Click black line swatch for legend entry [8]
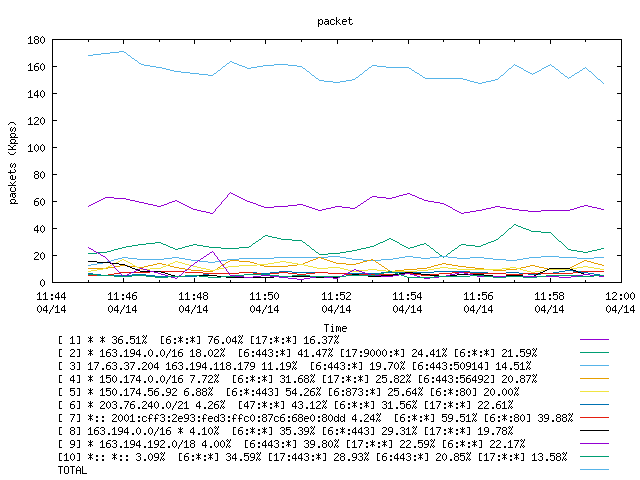 click(594, 431)
